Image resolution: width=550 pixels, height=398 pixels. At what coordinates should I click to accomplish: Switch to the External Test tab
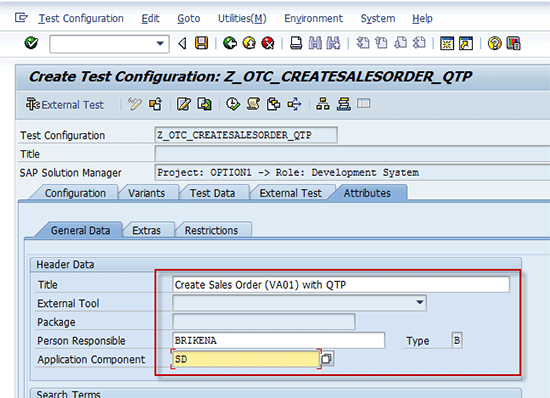(x=290, y=193)
